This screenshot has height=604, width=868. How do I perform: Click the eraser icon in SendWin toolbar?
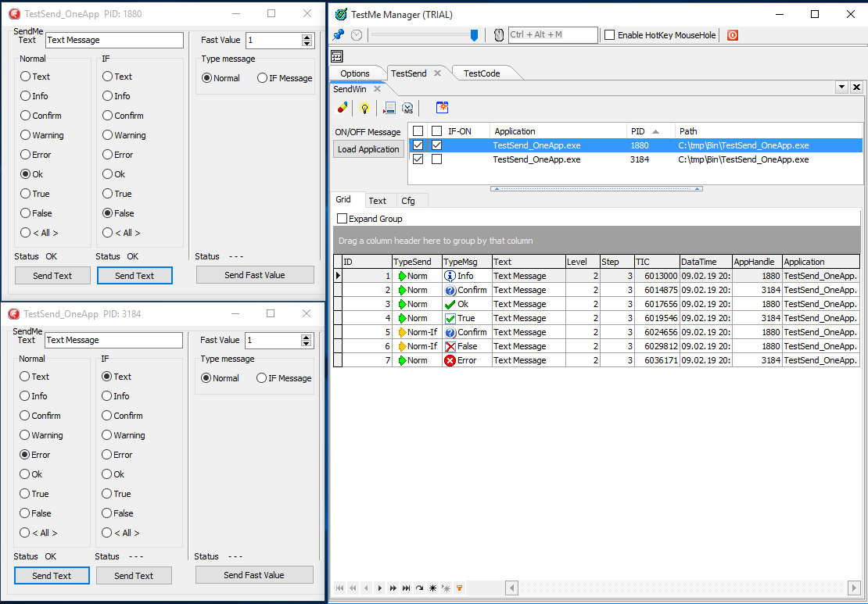coord(342,108)
